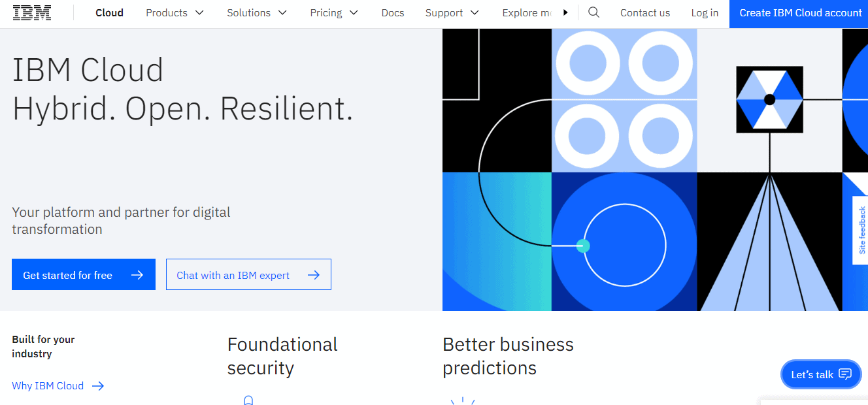Open the Let's talk chat button
The height and width of the screenshot is (405, 868).
click(x=820, y=374)
